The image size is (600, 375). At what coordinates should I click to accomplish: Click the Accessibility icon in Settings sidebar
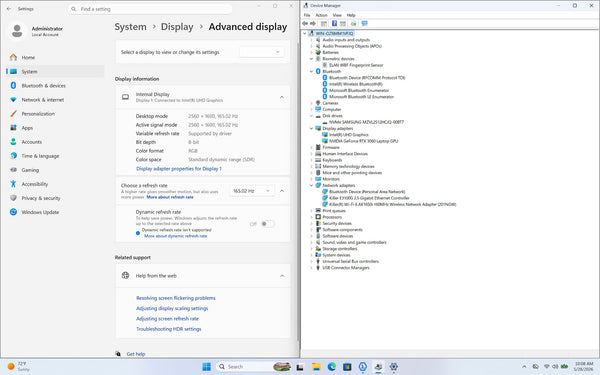13,184
